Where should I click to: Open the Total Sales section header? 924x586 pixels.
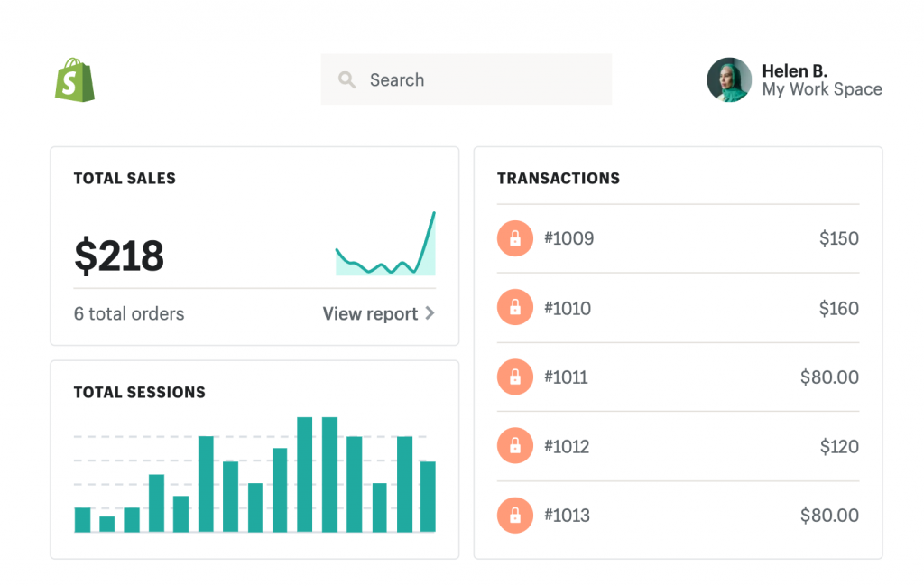[125, 178]
